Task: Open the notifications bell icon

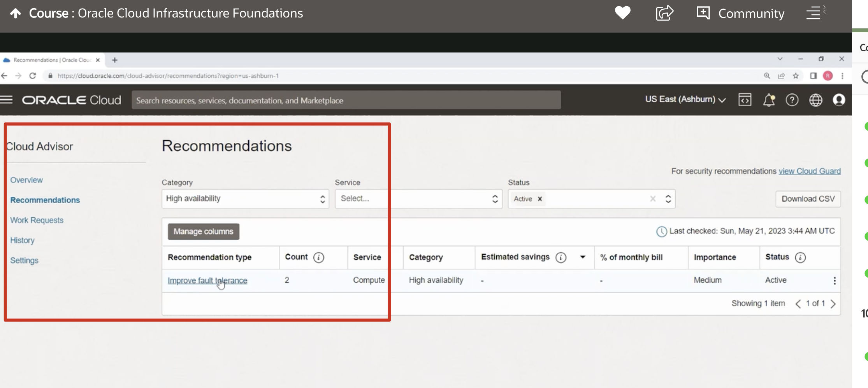Action: pyautogui.click(x=769, y=100)
